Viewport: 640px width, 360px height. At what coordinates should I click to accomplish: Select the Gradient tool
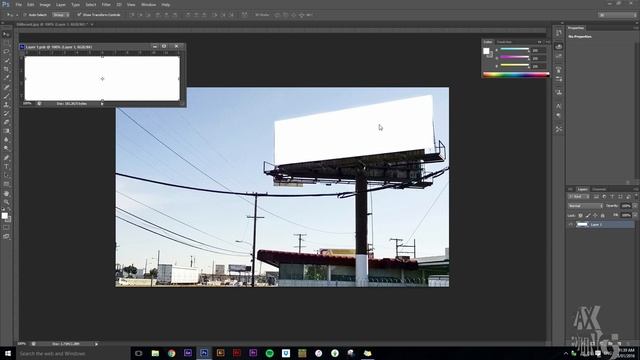click(x=6, y=131)
